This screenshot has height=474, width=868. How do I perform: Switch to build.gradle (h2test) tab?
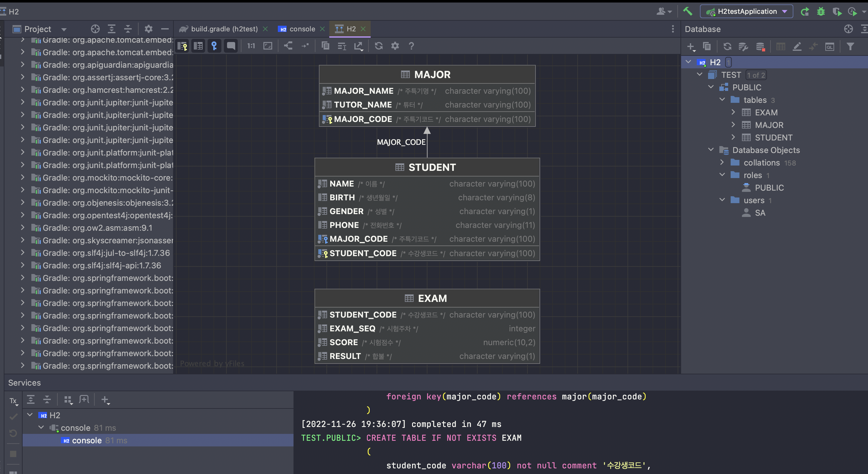click(x=224, y=29)
